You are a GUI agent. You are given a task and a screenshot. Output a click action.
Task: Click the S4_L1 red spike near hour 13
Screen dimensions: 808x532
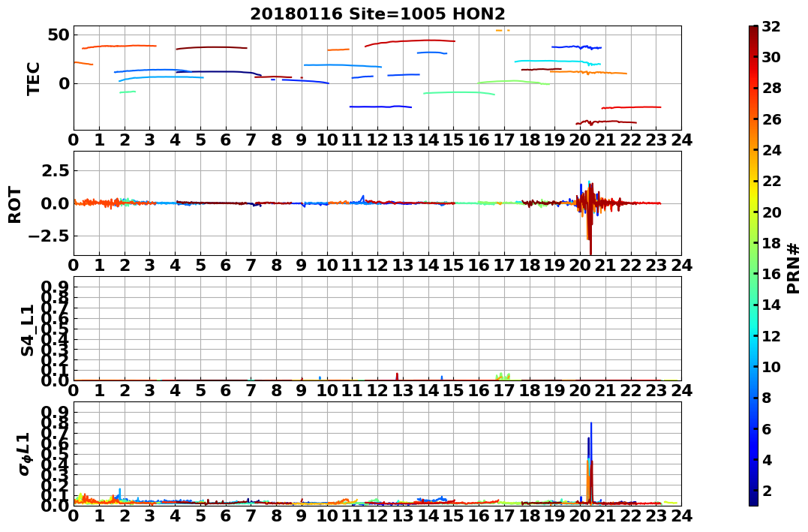[398, 377]
